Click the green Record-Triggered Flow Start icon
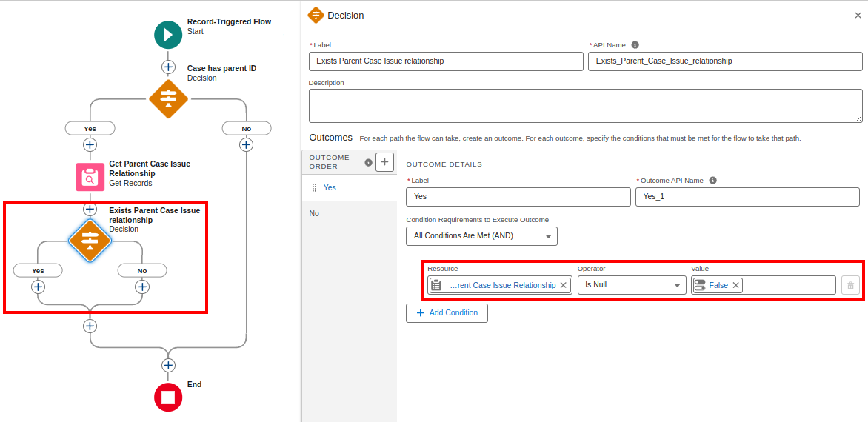This screenshot has height=422, width=868. click(168, 35)
